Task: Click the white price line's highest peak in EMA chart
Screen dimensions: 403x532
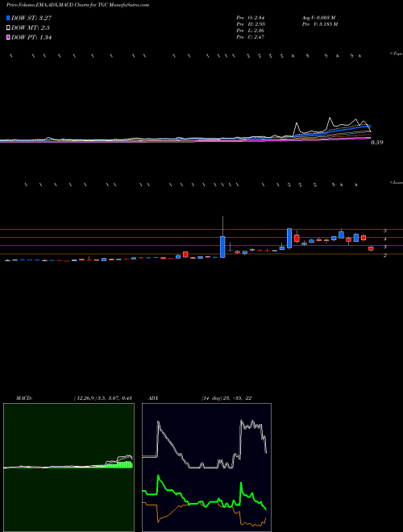Action: tap(330, 118)
